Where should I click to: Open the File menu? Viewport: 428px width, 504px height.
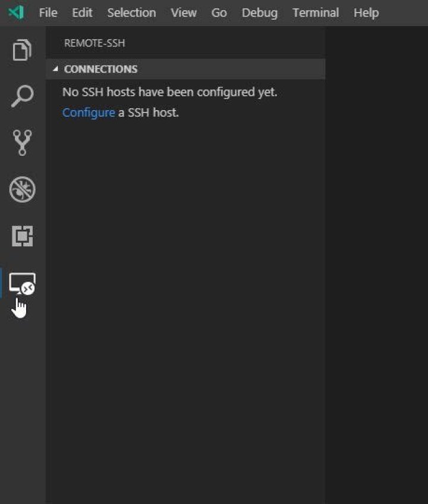point(48,12)
